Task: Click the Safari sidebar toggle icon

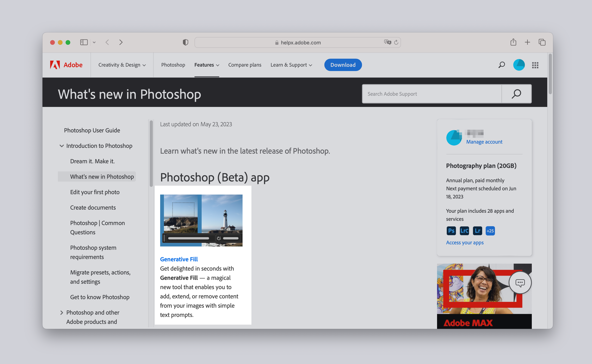Action: point(84,42)
